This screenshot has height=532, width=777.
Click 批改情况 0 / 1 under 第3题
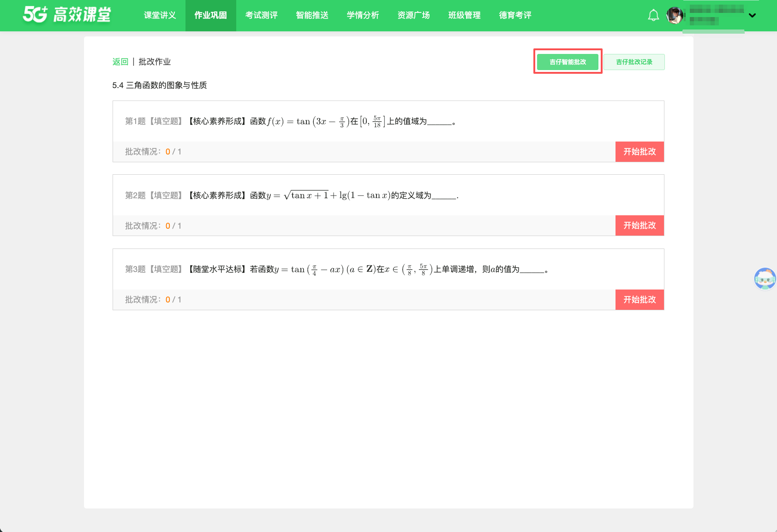(153, 300)
